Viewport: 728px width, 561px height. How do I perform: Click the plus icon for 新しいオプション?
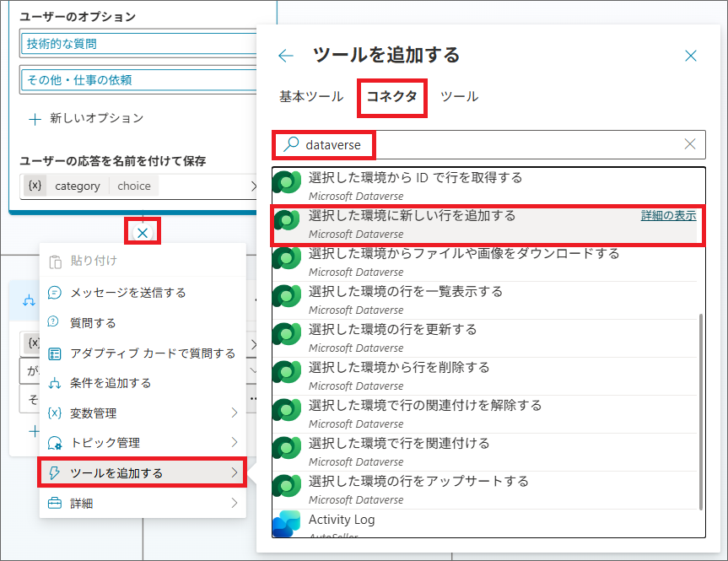coord(35,119)
